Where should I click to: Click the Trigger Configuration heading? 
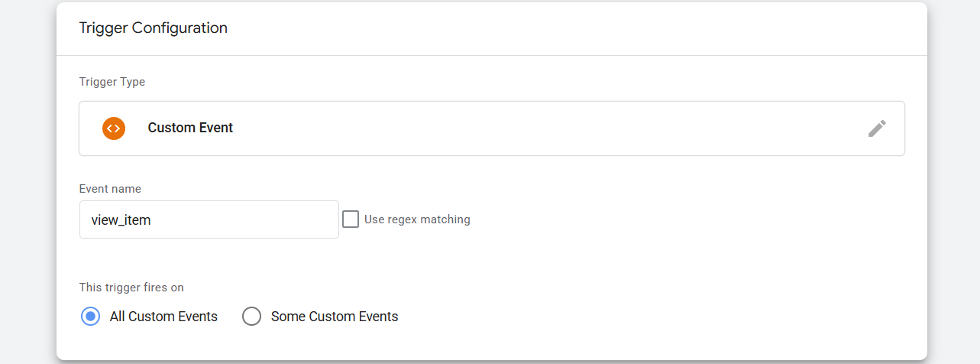click(154, 28)
